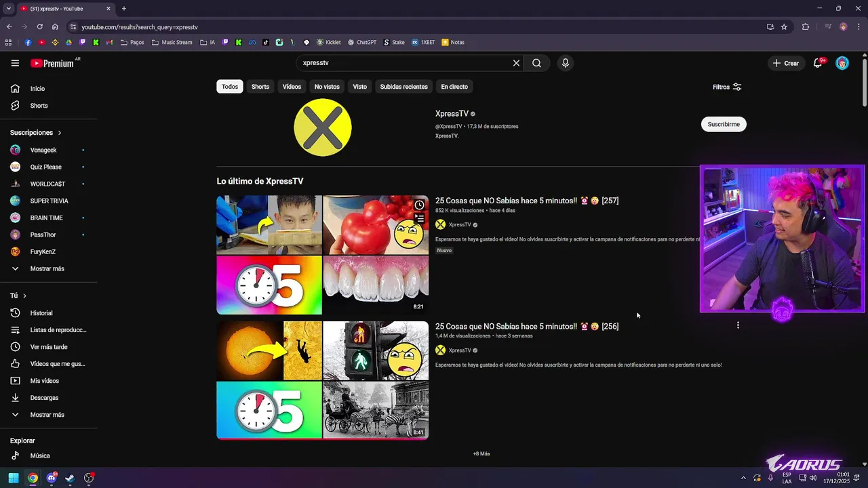Open the ChatGPT bookmark
The width and height of the screenshot is (868, 488).
pyautogui.click(x=362, y=42)
